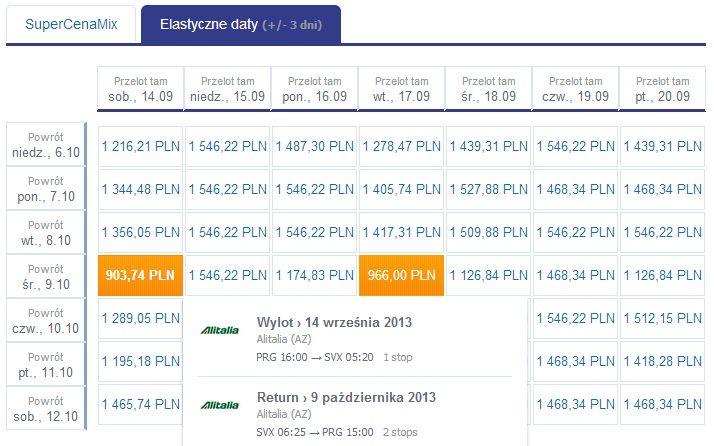
Task: Pick the 1 216,21 PLN price cell
Action: tap(140, 146)
